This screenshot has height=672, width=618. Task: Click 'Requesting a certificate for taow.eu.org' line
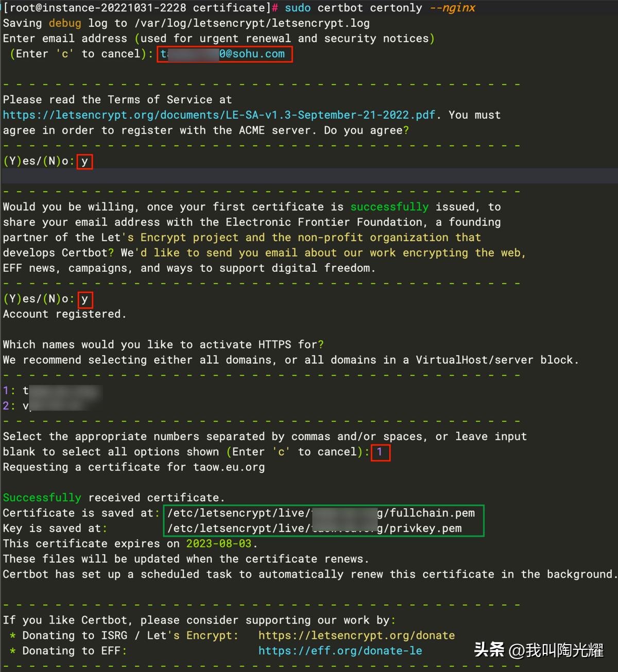[134, 467]
